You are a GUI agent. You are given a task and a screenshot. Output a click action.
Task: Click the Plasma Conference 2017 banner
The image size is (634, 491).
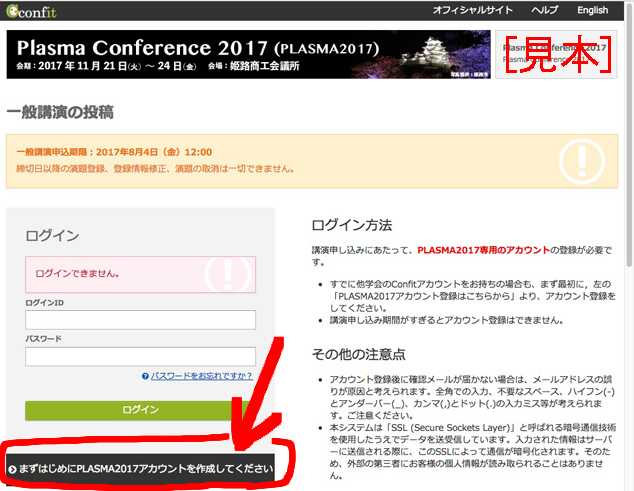click(x=248, y=54)
